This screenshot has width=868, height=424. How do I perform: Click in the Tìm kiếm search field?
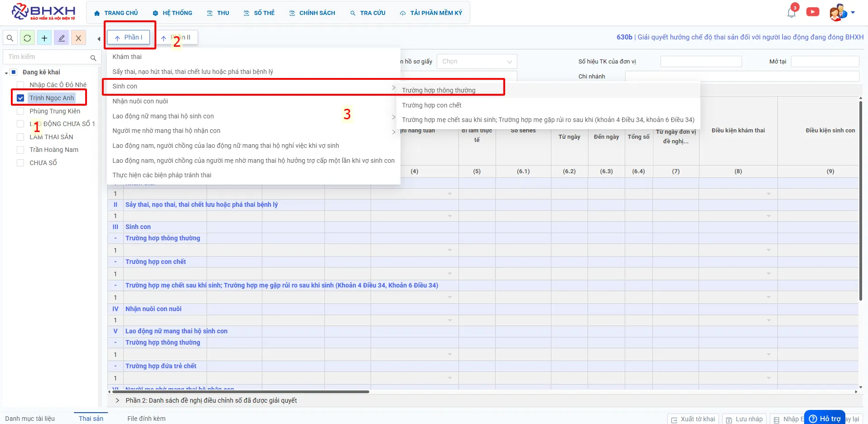(x=46, y=57)
